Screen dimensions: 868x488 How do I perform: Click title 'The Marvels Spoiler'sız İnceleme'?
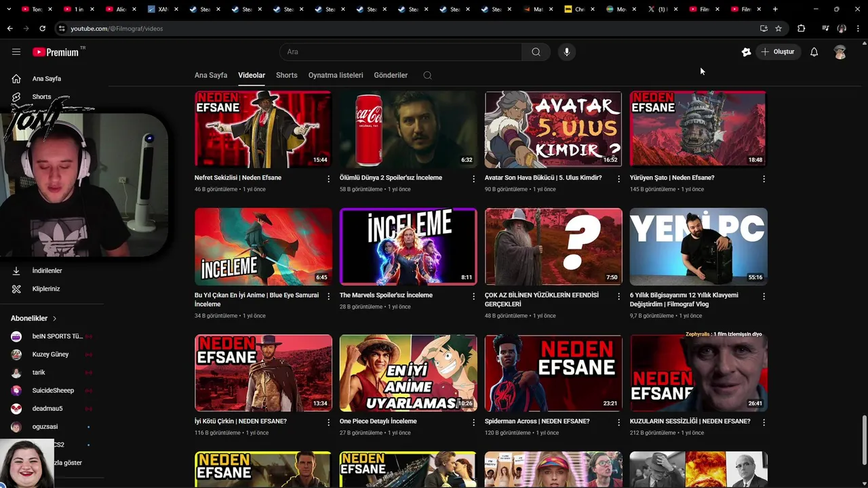(386, 296)
